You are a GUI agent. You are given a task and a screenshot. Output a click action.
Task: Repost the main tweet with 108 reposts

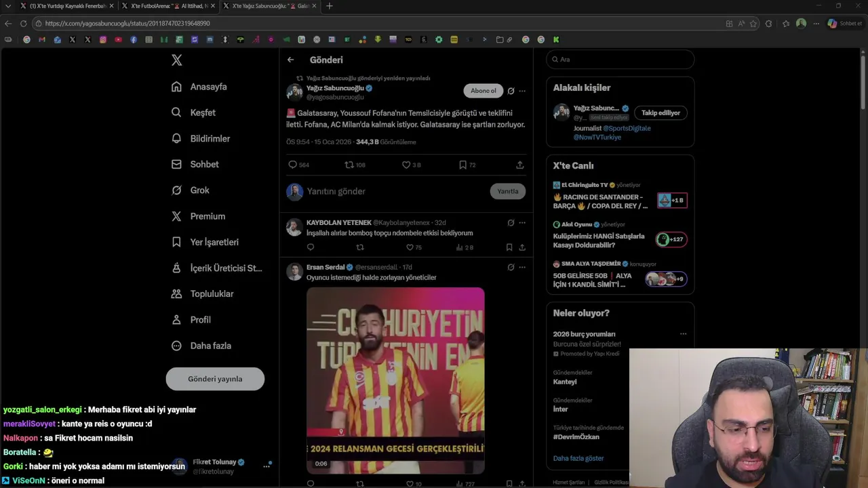click(355, 165)
